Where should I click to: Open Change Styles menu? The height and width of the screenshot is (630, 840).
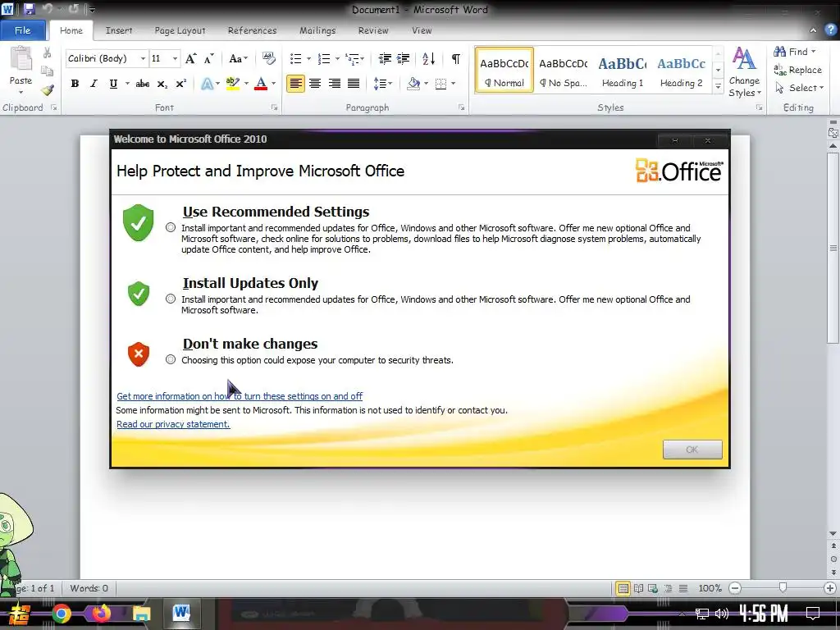[744, 72]
